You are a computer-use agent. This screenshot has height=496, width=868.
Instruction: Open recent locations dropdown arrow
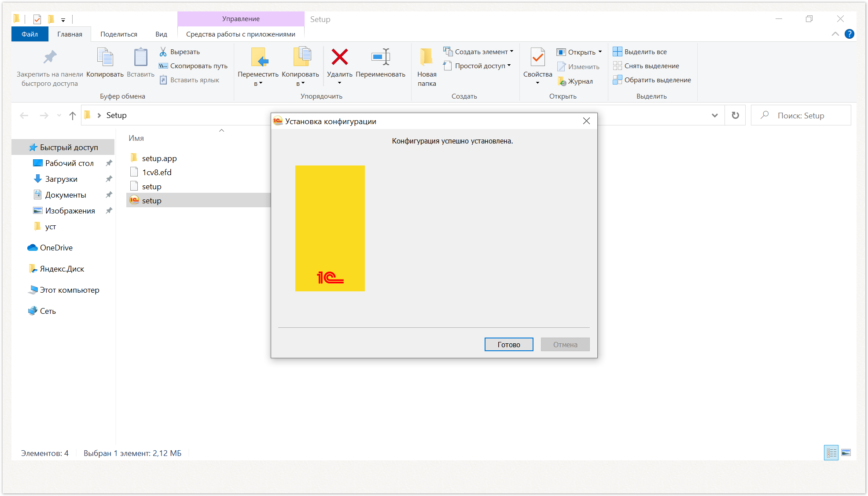pyautogui.click(x=59, y=115)
